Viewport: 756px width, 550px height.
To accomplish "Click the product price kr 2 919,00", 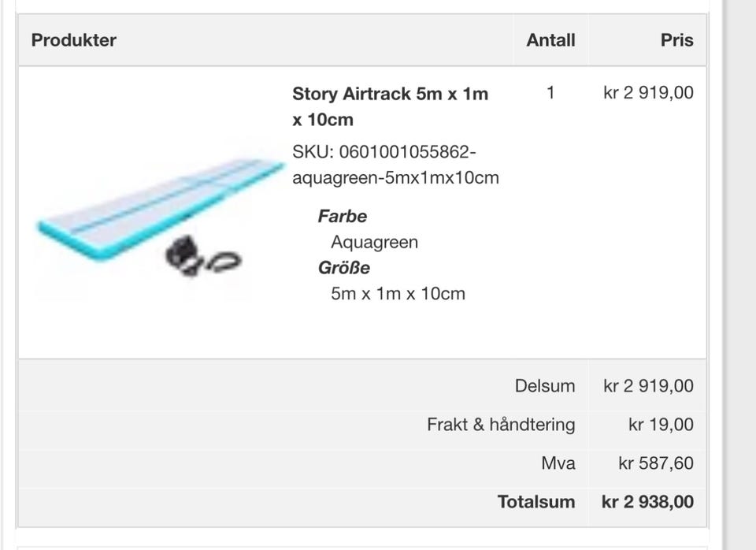I will [648, 92].
